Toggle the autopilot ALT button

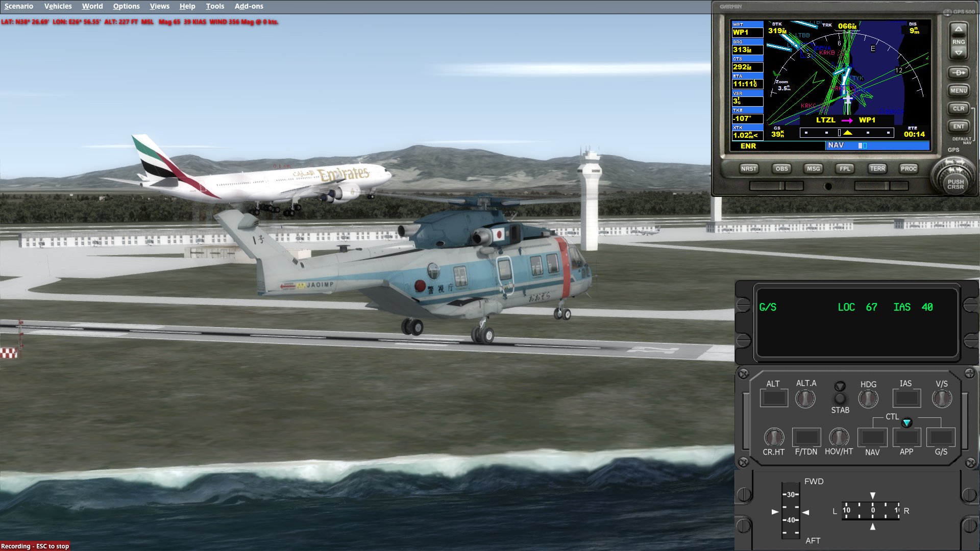[774, 398]
